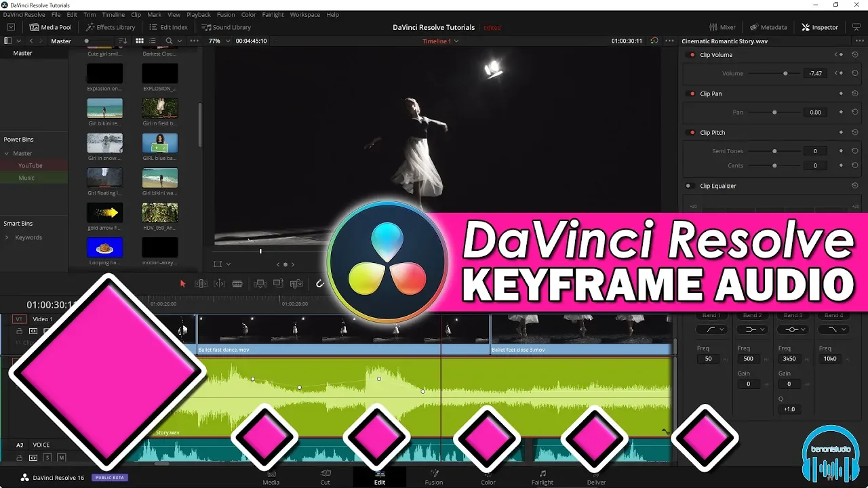Show the Mixer panel
The image size is (868, 488).
pos(722,27)
